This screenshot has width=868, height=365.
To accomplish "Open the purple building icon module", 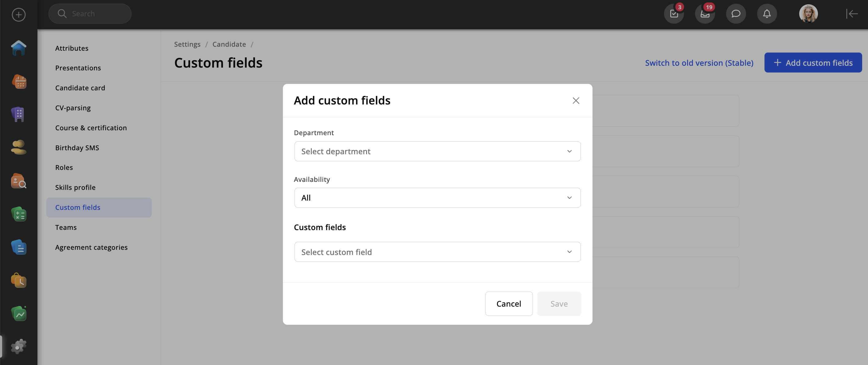I will pyautogui.click(x=18, y=115).
